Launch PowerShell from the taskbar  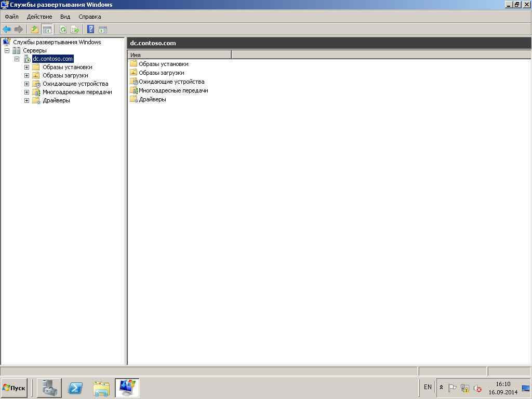pyautogui.click(x=75, y=388)
